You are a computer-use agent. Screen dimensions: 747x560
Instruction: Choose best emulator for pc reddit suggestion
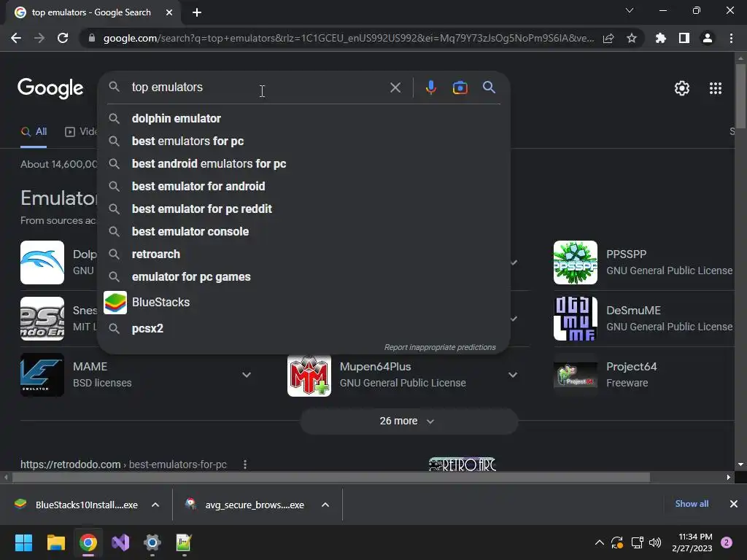pyautogui.click(x=304, y=209)
